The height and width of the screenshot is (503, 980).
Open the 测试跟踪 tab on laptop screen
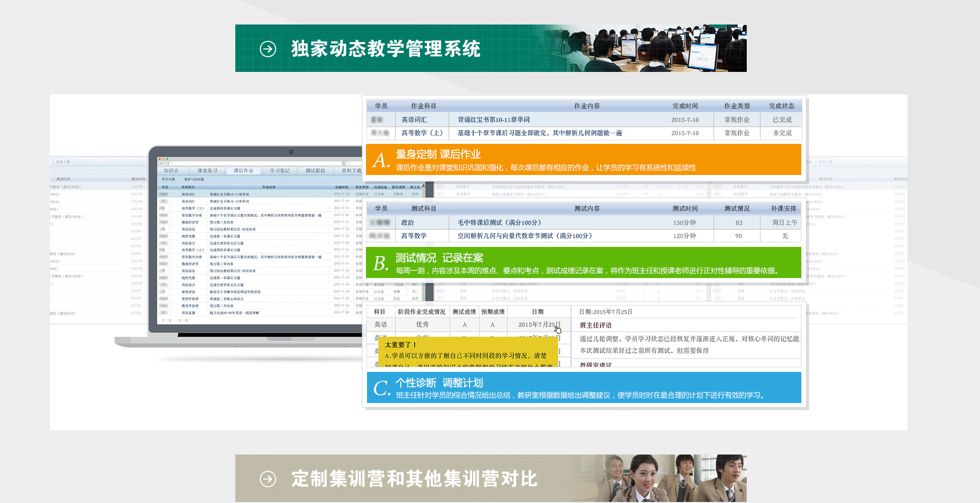click(315, 171)
